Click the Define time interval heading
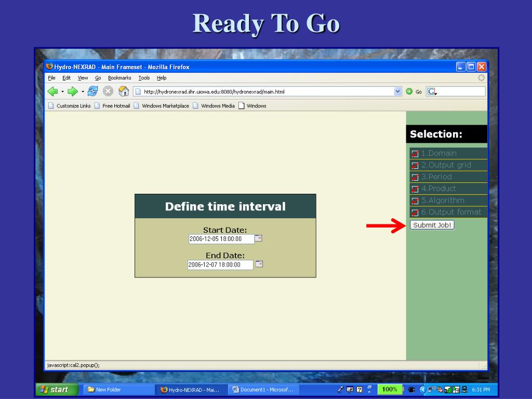 (225, 206)
